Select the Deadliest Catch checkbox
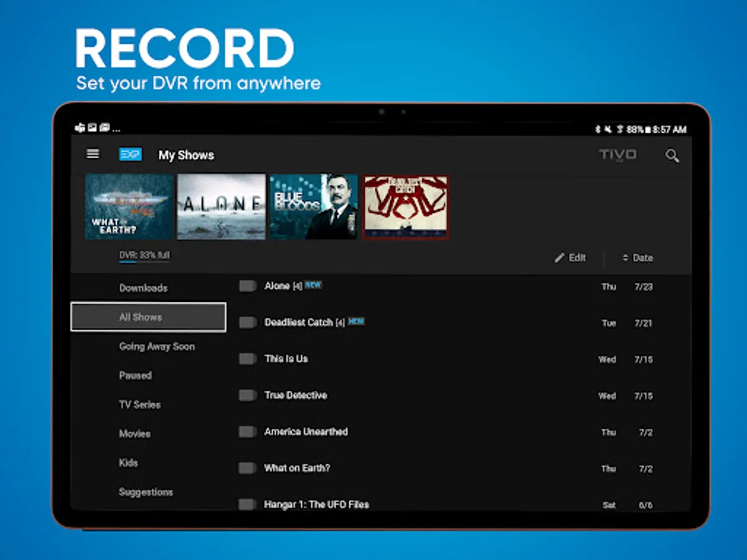Screen dimensions: 747x560 coord(248,322)
